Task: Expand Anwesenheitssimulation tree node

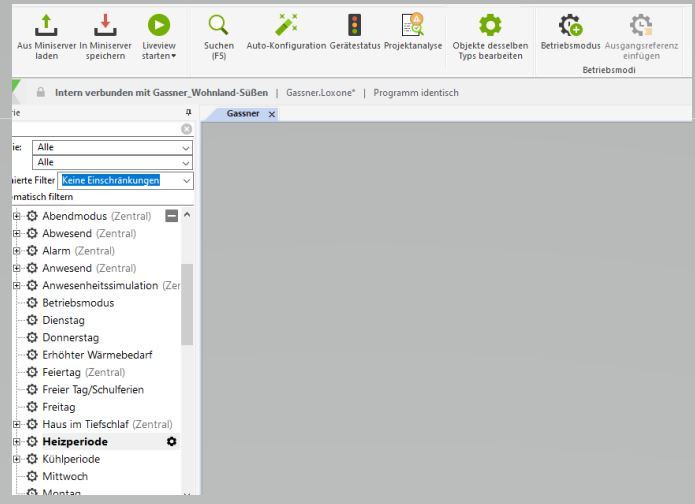Action: click(x=16, y=285)
